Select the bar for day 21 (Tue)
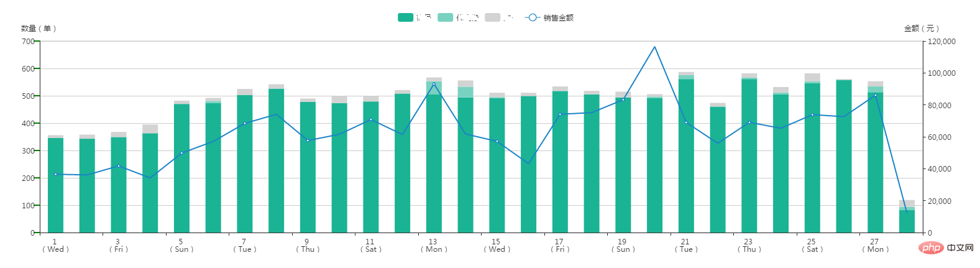This screenshot has width=980, height=268. [x=686, y=155]
